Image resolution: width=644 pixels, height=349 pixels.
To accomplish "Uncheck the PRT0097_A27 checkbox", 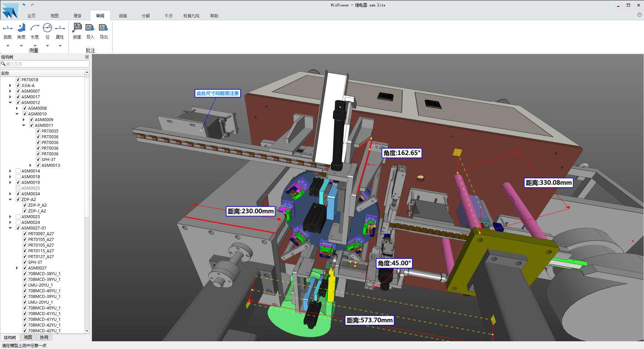I will 25,234.
